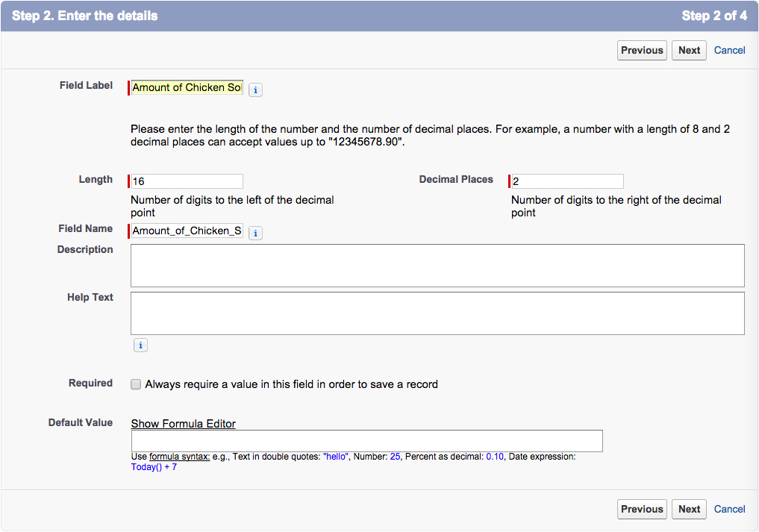The image size is (759, 532).
Task: Click the top Cancel link
Action: pos(729,50)
